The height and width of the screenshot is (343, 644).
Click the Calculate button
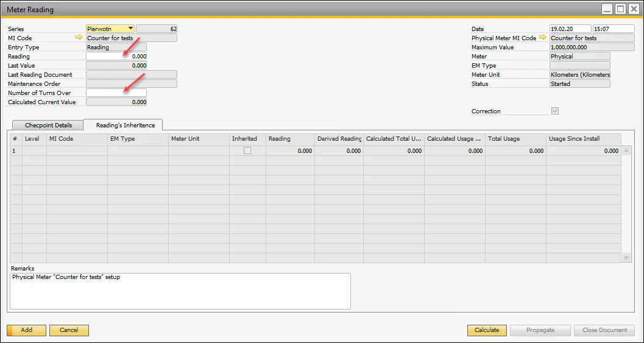coord(487,330)
